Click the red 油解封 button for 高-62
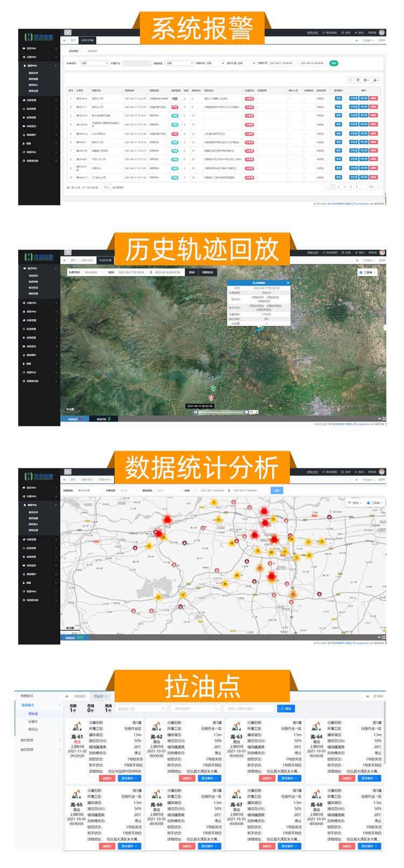 point(186,779)
